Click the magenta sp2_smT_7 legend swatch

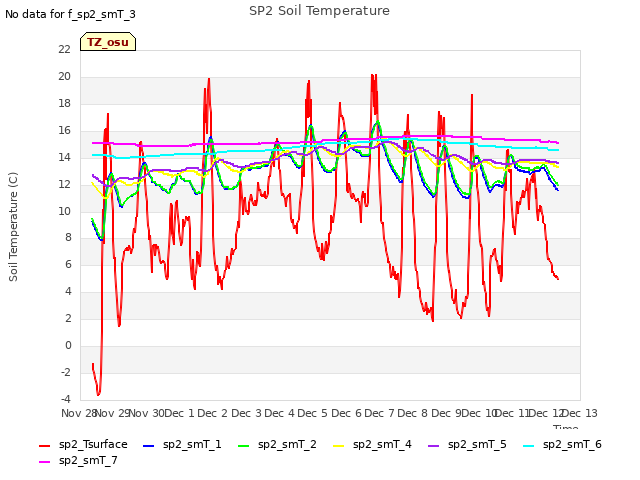click(44, 462)
